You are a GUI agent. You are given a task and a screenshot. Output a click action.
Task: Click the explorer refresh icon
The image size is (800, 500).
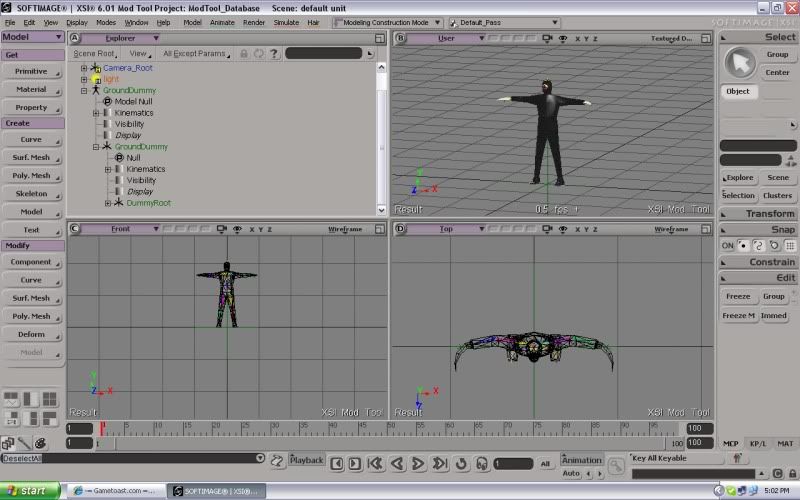259,54
